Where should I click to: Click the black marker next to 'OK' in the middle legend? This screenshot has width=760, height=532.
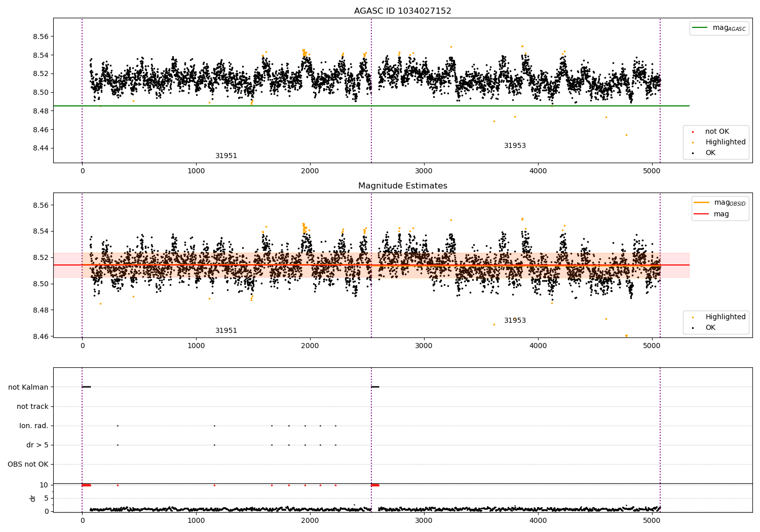click(693, 328)
